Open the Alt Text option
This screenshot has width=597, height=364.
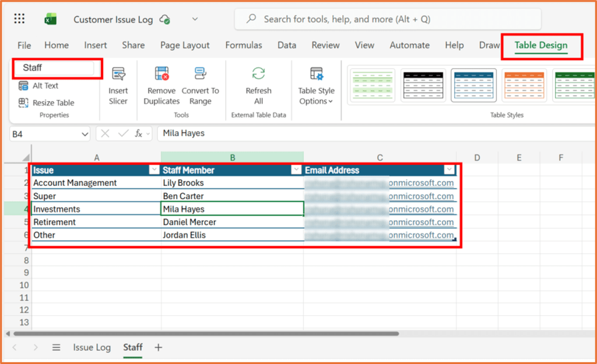pyautogui.click(x=47, y=86)
